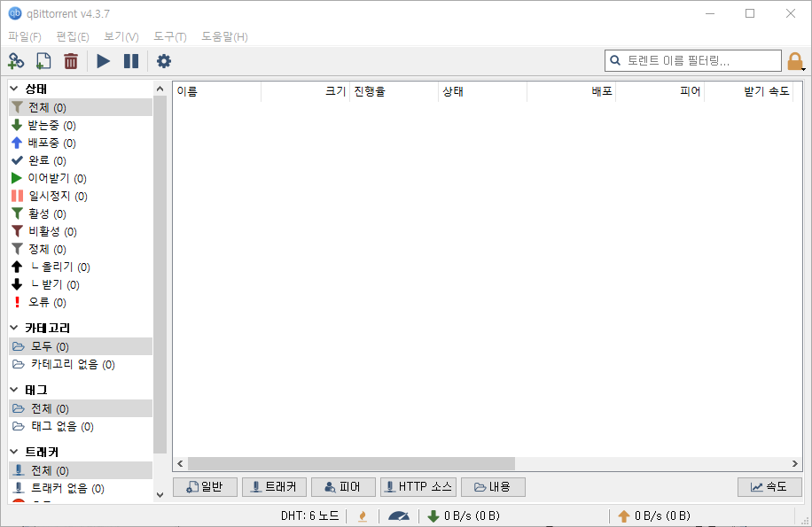
Task: Click the horizontal scrollbar right arrow
Action: (x=795, y=463)
